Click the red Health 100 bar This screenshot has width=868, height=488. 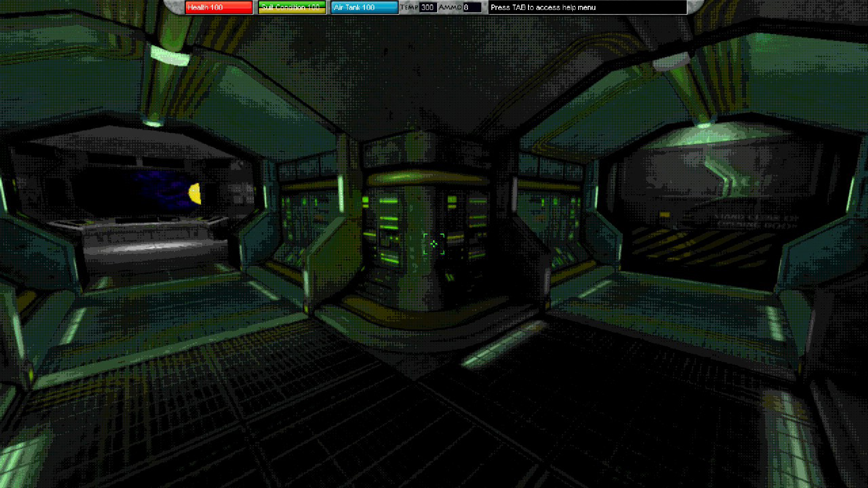click(219, 7)
